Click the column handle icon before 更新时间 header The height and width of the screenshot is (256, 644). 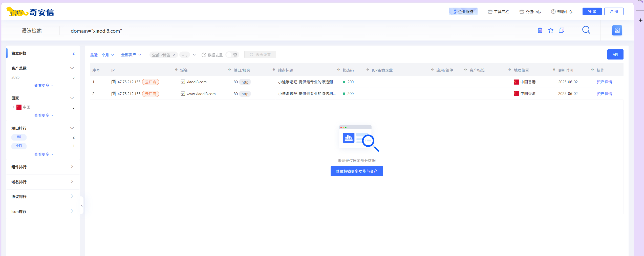point(554,70)
